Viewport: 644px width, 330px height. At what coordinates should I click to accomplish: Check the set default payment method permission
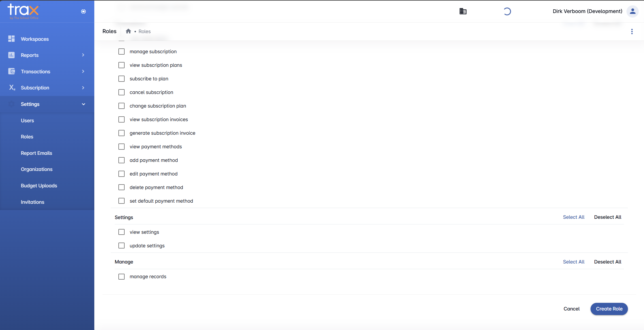point(121,201)
